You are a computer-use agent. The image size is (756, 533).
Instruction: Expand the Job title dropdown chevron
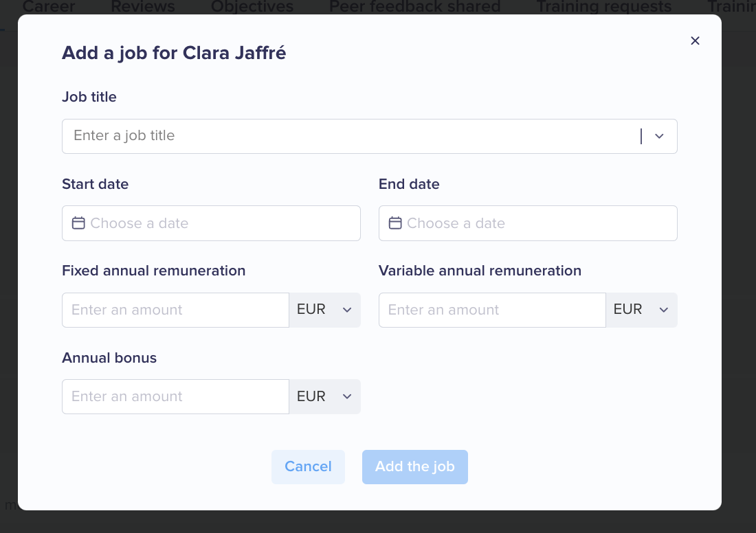[x=659, y=137]
